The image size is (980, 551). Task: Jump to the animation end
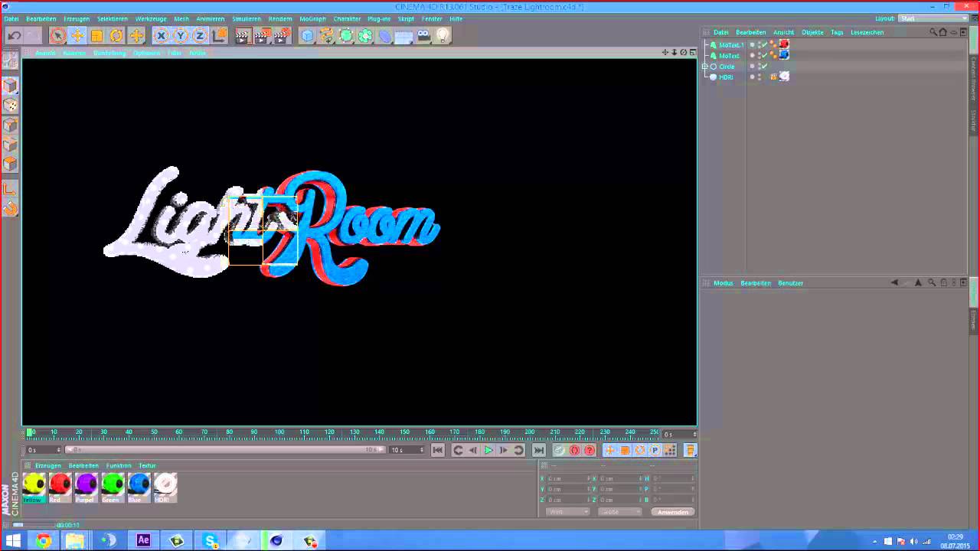[538, 451]
